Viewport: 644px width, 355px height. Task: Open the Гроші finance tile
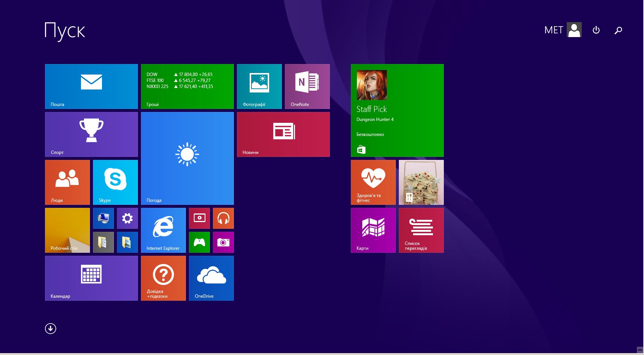coord(187,87)
